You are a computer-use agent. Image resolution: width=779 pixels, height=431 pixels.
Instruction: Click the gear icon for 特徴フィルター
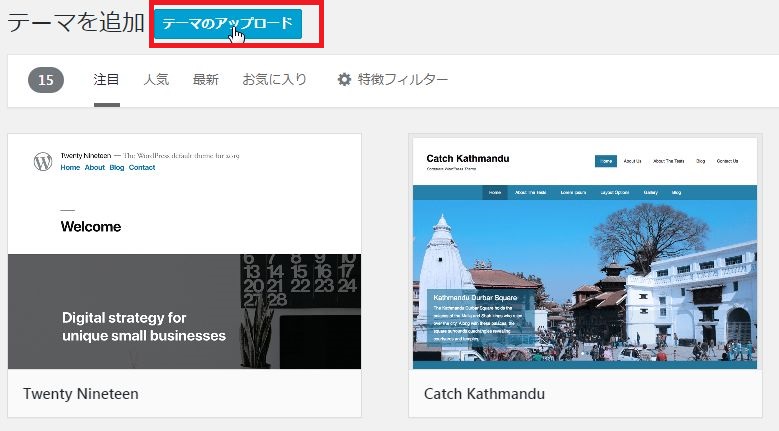click(x=344, y=79)
